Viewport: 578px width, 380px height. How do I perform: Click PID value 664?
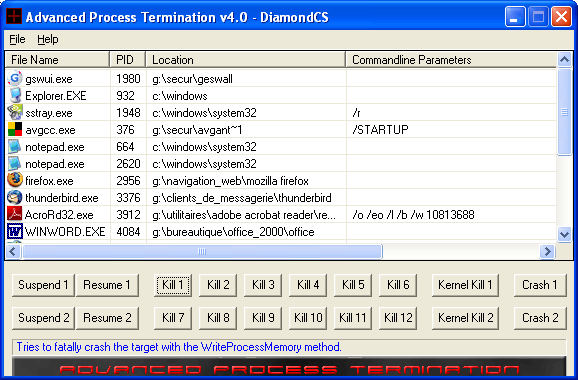[125, 147]
